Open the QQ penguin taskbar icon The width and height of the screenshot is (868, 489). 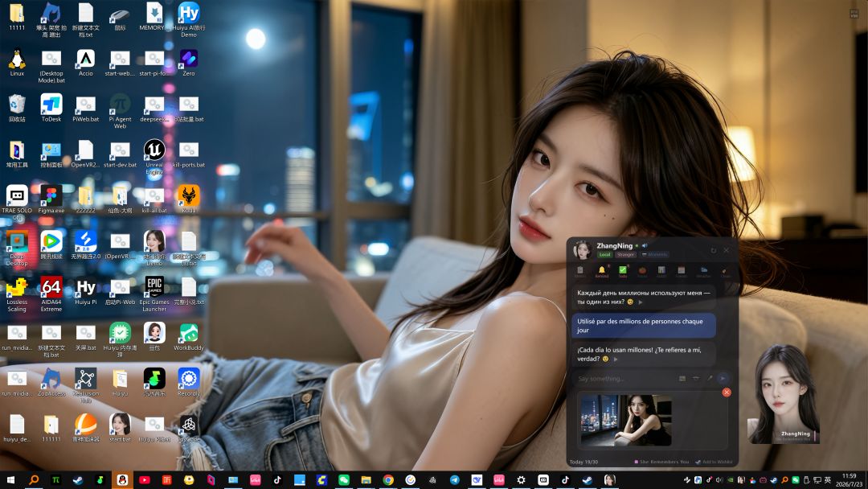click(122, 480)
